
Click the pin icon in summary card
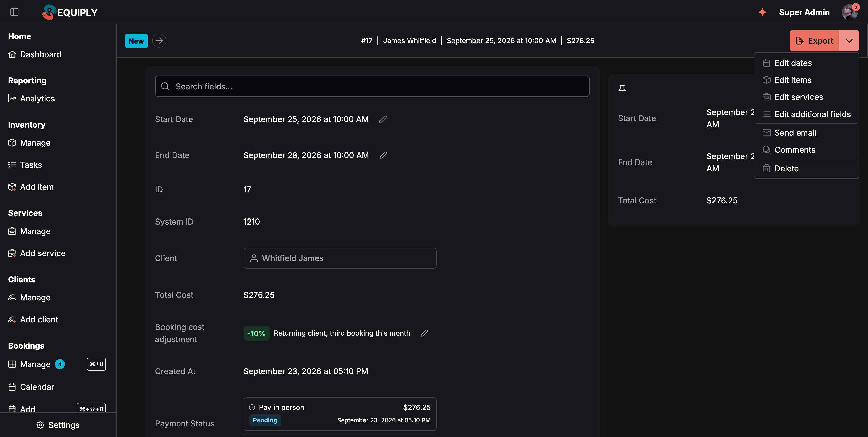[x=622, y=89]
